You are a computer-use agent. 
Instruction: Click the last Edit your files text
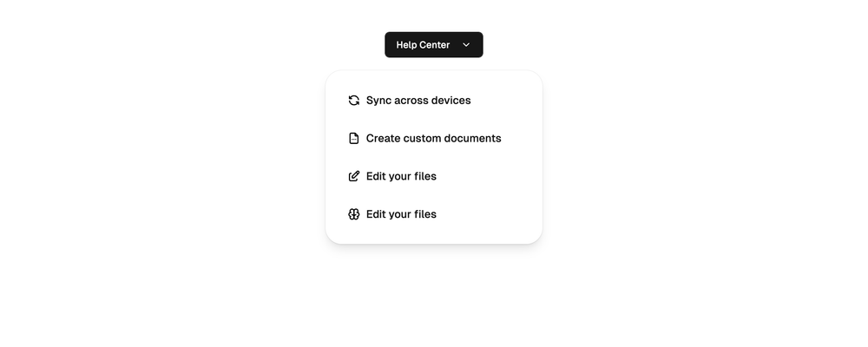(x=401, y=214)
